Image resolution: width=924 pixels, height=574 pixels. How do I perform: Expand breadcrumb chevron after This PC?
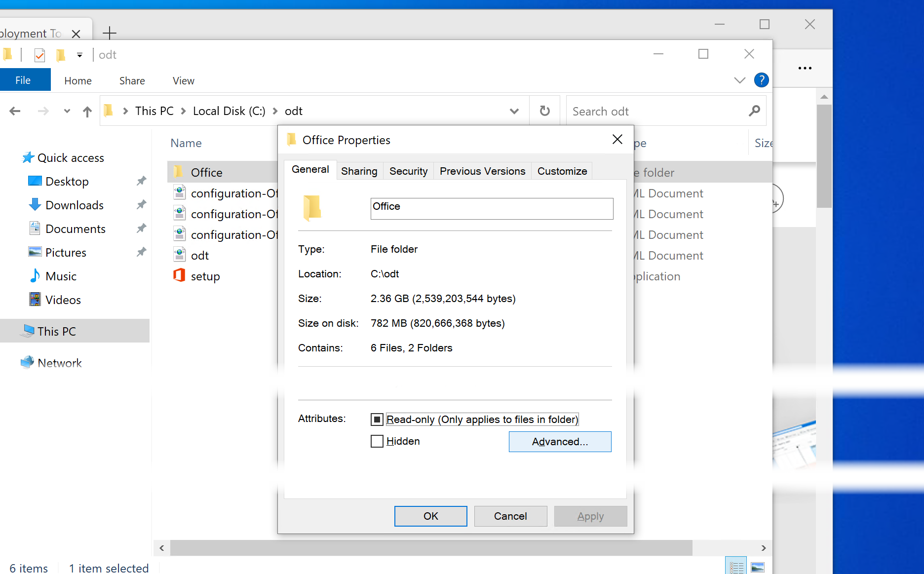coord(183,111)
